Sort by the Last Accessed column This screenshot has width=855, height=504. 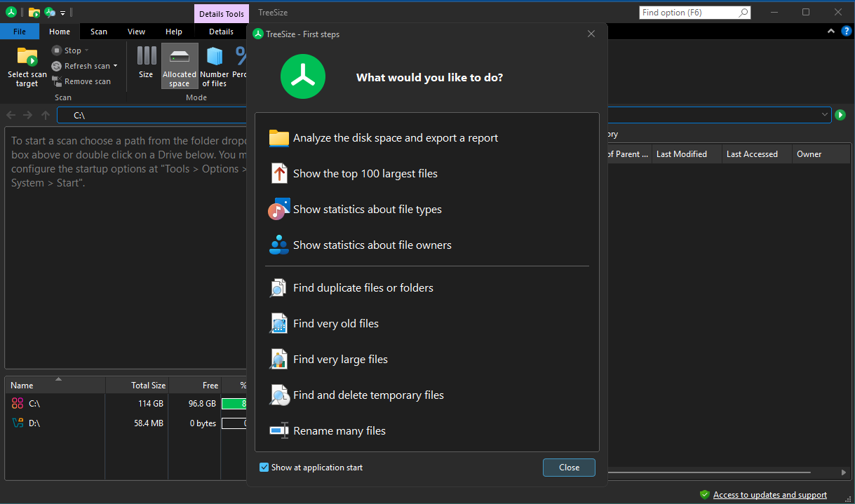tap(757, 154)
